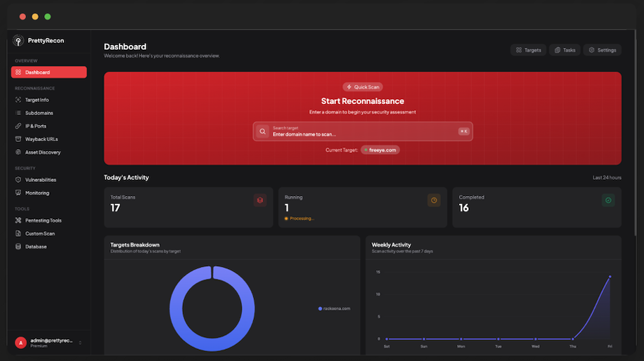Click the Dashboard grid icon
Screen dimensions: 644x361
(x=18, y=72)
